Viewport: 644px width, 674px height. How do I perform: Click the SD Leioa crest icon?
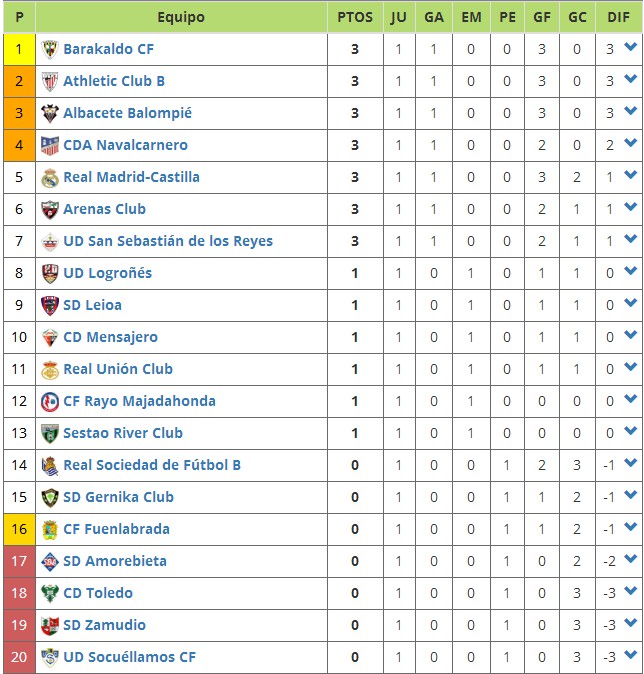tap(49, 305)
